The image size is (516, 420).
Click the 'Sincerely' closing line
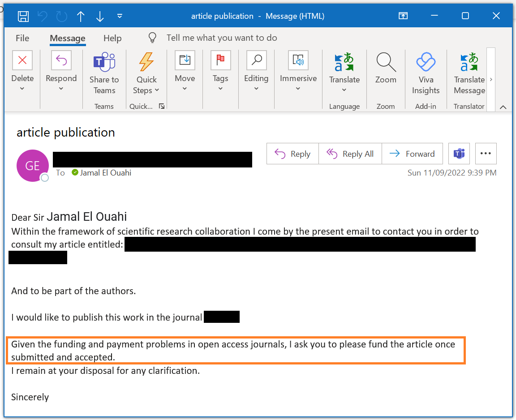pos(30,397)
